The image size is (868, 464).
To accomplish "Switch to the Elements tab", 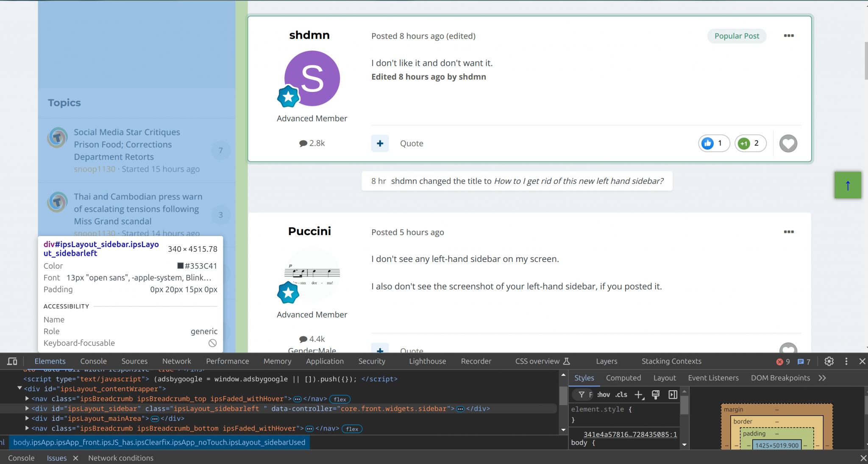I will 50,361.
